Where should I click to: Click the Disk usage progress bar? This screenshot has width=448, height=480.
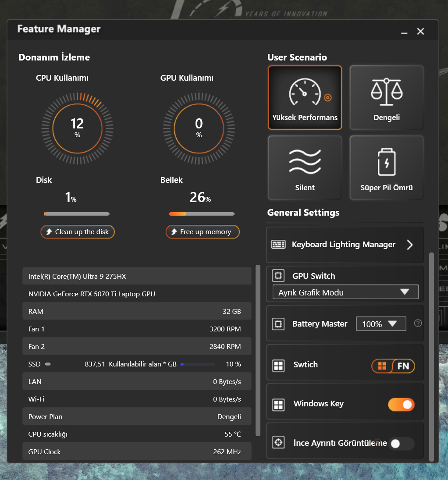pyautogui.click(x=77, y=214)
